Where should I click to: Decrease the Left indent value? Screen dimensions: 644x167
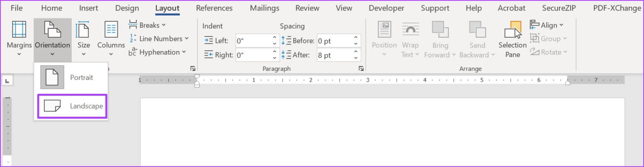[275, 44]
